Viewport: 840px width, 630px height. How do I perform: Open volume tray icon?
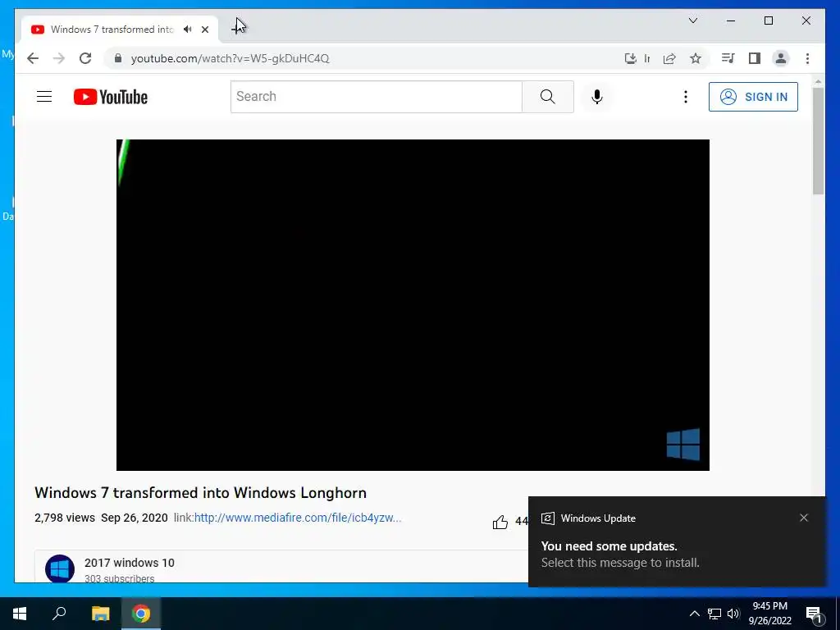(733, 614)
